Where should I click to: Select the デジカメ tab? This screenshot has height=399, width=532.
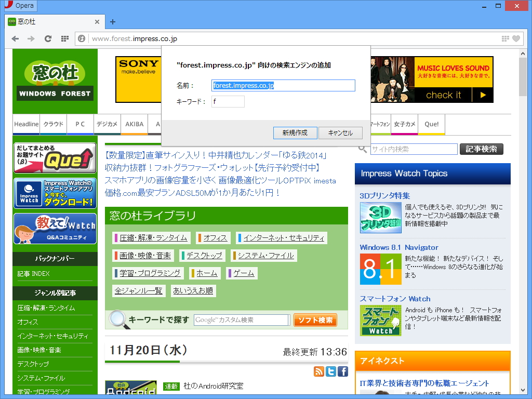[x=107, y=124]
